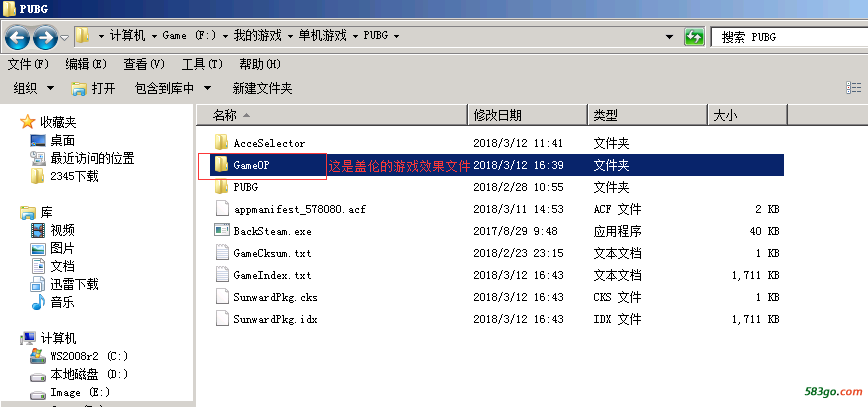Select the BackSteam.exe application icon
This screenshot has height=407, width=868.
tap(221, 230)
